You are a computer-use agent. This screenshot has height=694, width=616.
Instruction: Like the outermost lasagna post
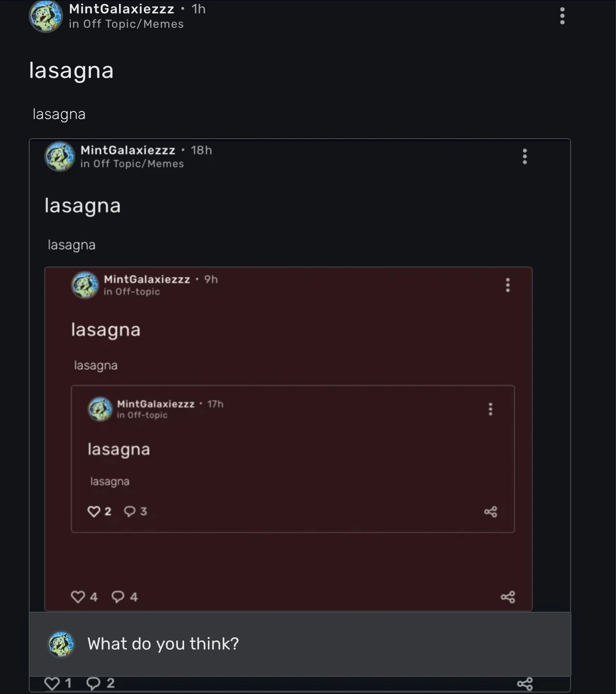[x=52, y=683]
